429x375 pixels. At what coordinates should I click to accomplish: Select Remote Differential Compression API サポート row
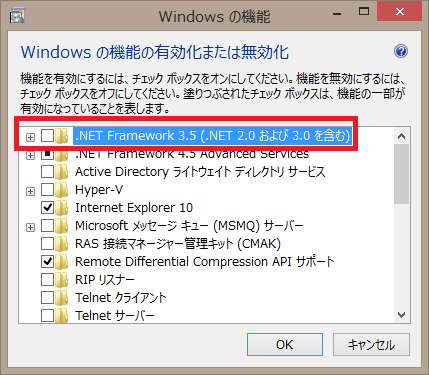coord(205,262)
